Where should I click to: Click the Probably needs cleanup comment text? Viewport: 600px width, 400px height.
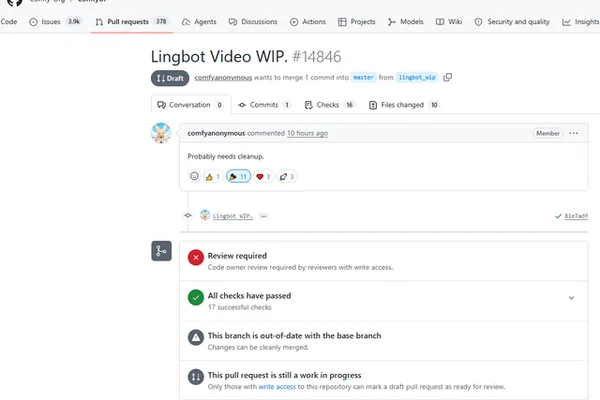[225, 156]
